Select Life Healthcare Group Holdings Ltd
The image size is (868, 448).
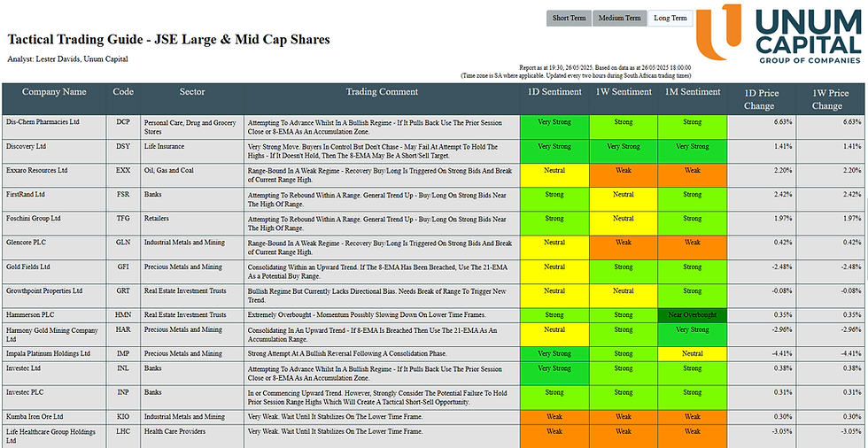point(51,436)
